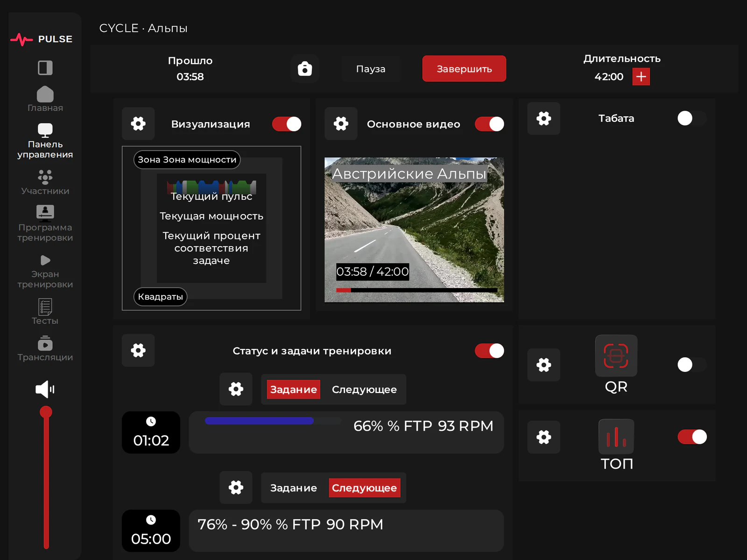This screenshot has height=560, width=747.
Task: Open ТОП widget settings gear
Action: 544,437
